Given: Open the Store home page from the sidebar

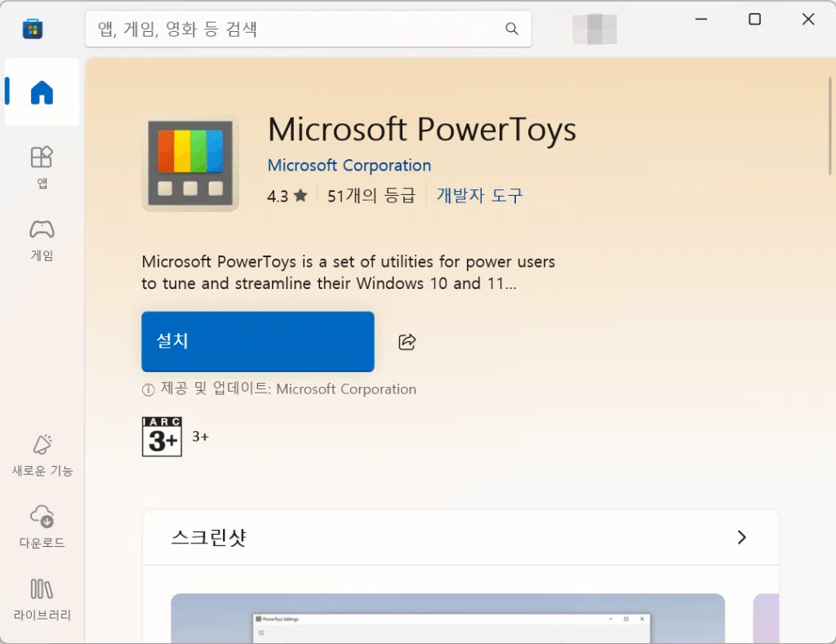Looking at the screenshot, I should tap(42, 92).
